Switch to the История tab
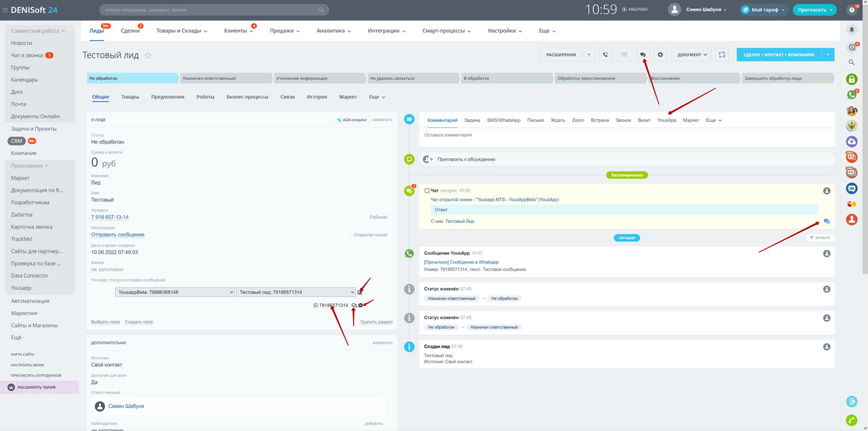Image resolution: width=868 pixels, height=431 pixels. [317, 97]
